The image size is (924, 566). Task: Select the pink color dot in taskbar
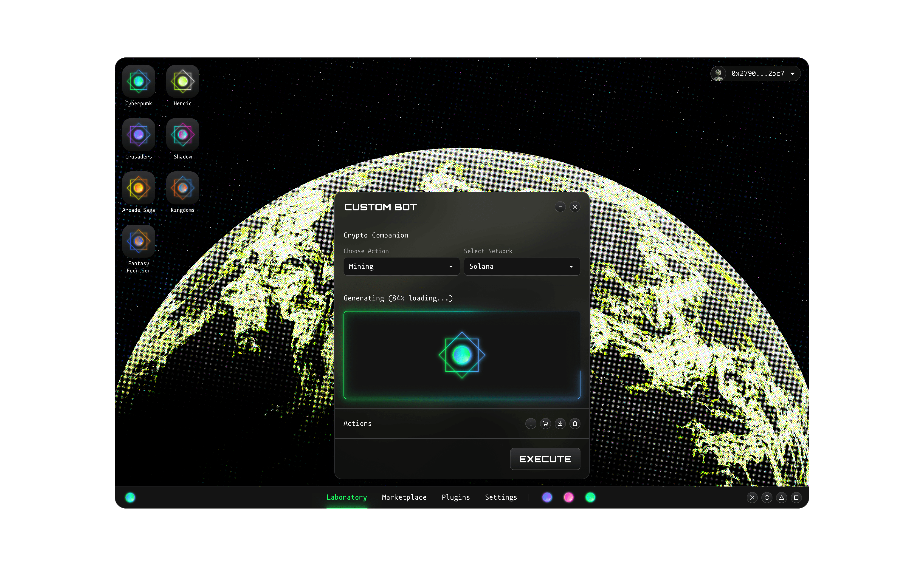(569, 497)
